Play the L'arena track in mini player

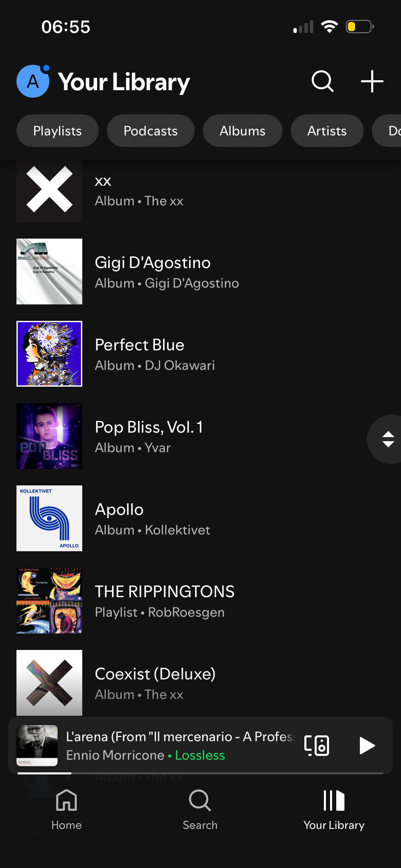(367, 745)
